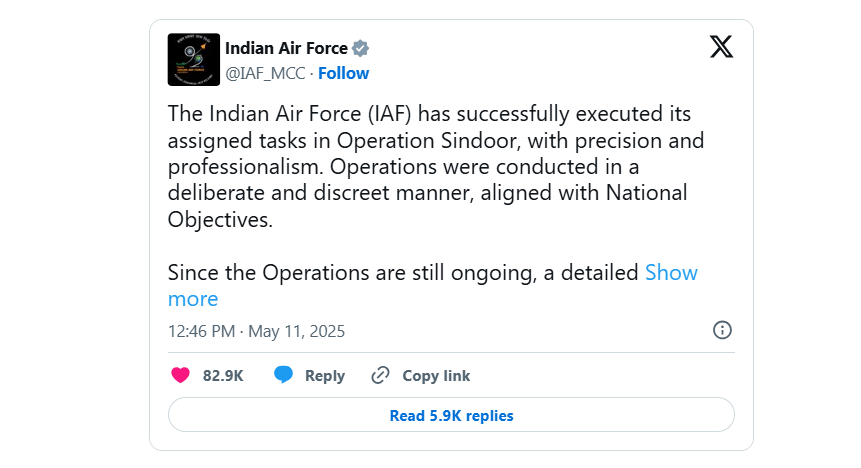Open the Indian Air Force profile avatar
Image resolution: width=861 pixels, height=468 pixels.
(194, 59)
